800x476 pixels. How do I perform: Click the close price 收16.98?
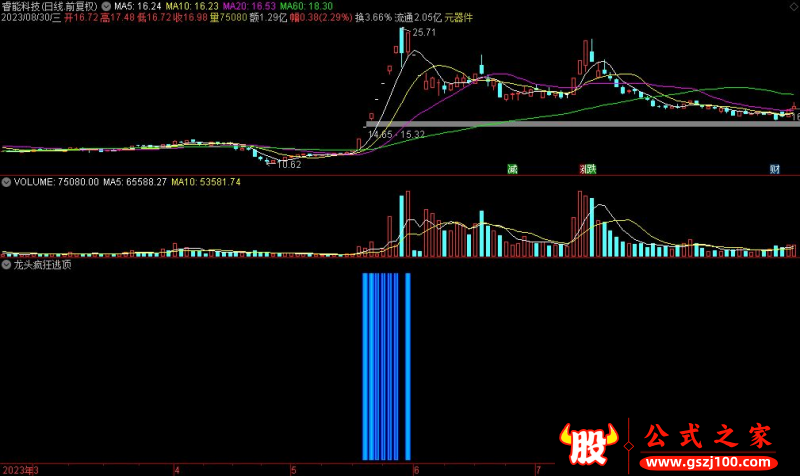pos(190,18)
